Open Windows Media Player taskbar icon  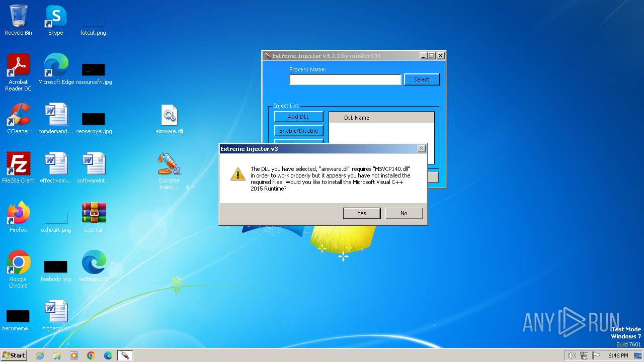coord(74,355)
